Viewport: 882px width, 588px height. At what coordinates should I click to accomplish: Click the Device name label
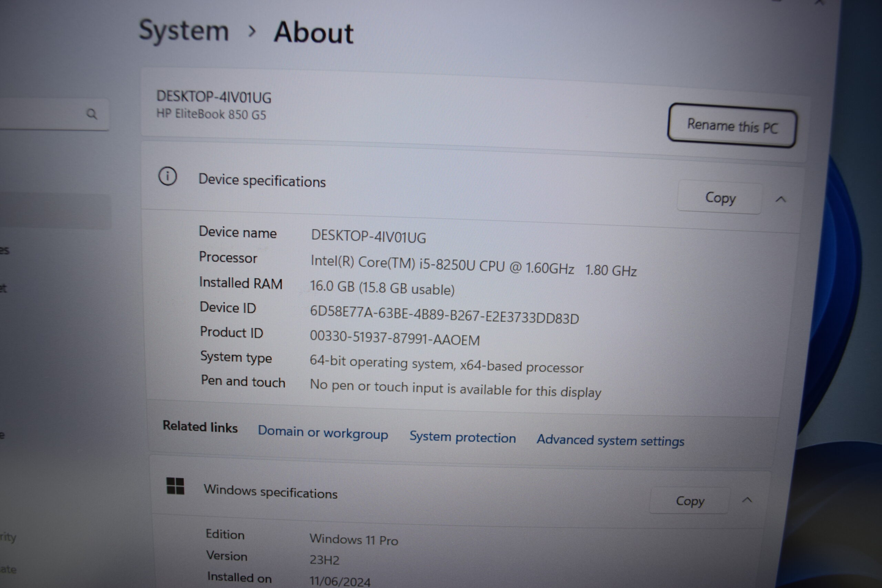click(x=238, y=232)
